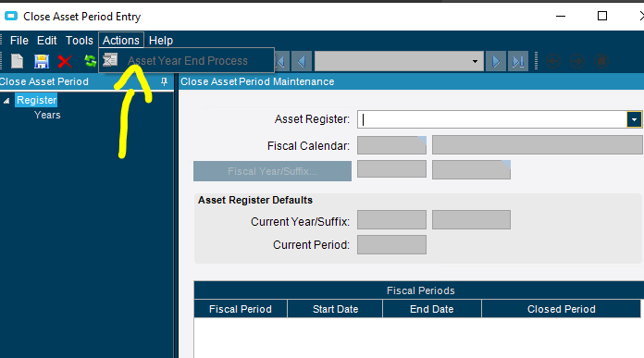Pin the Close Asset Period panel
Screen dimensions: 644x358
click(165, 81)
